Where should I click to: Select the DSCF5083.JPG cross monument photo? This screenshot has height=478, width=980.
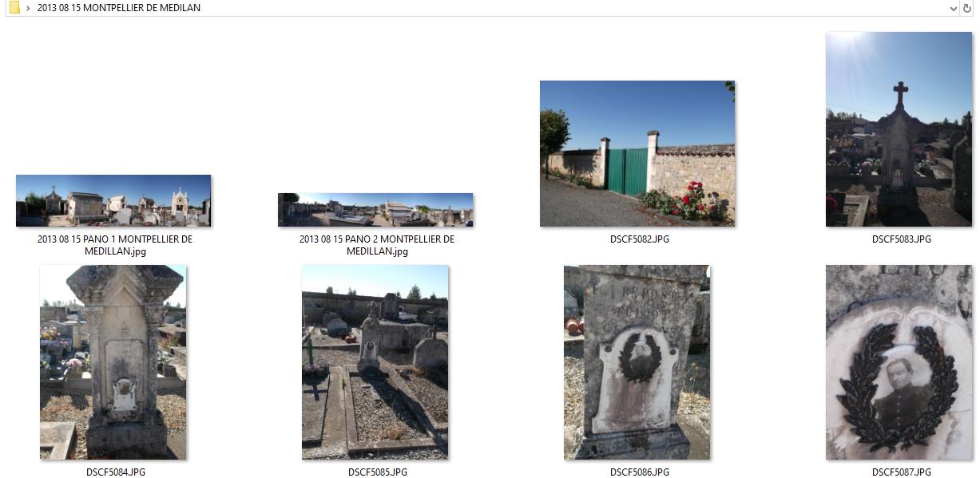pos(899,129)
